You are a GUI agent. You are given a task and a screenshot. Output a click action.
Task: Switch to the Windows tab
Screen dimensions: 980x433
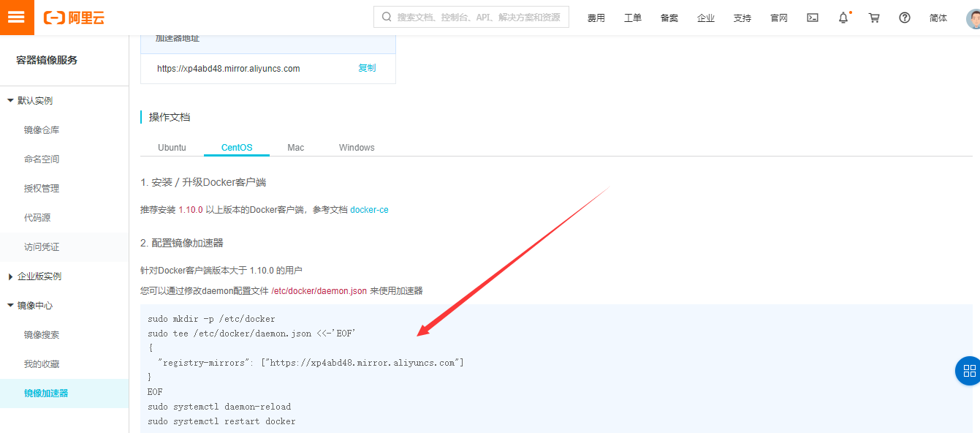(357, 148)
